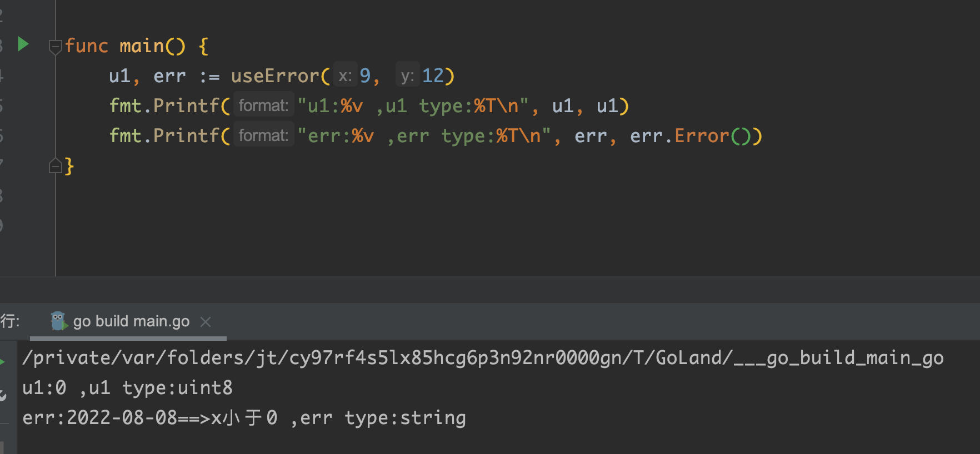Click the format: hint on the second Printf
The height and width of the screenshot is (454, 980).
tap(263, 135)
